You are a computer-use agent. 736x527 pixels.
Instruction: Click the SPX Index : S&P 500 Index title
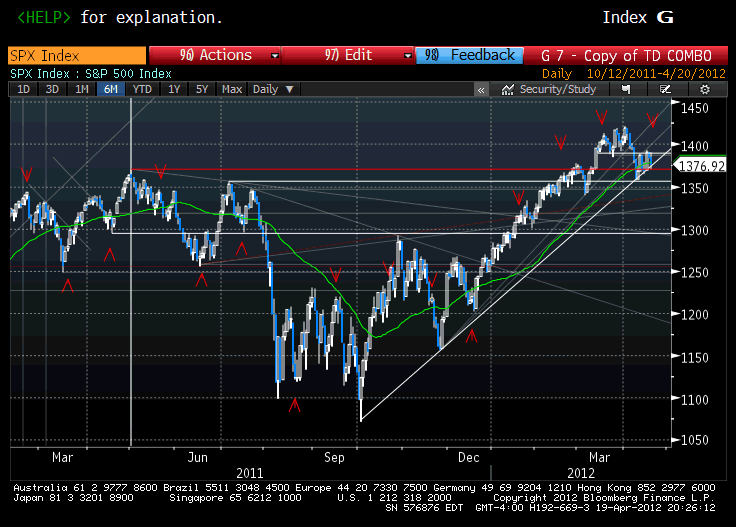pyautogui.click(x=91, y=74)
